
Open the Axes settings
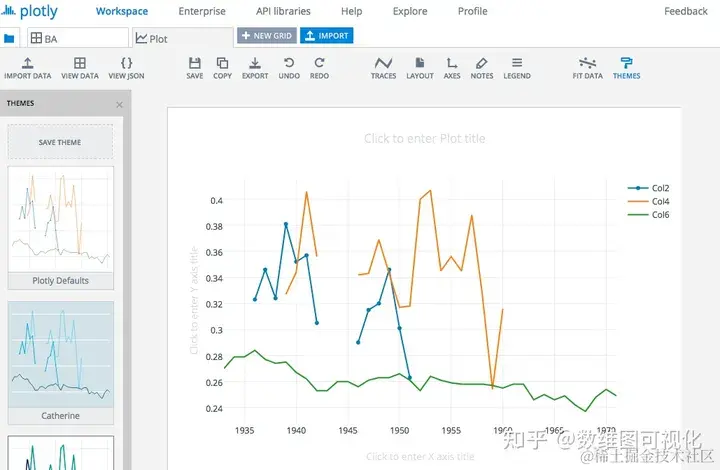452,68
